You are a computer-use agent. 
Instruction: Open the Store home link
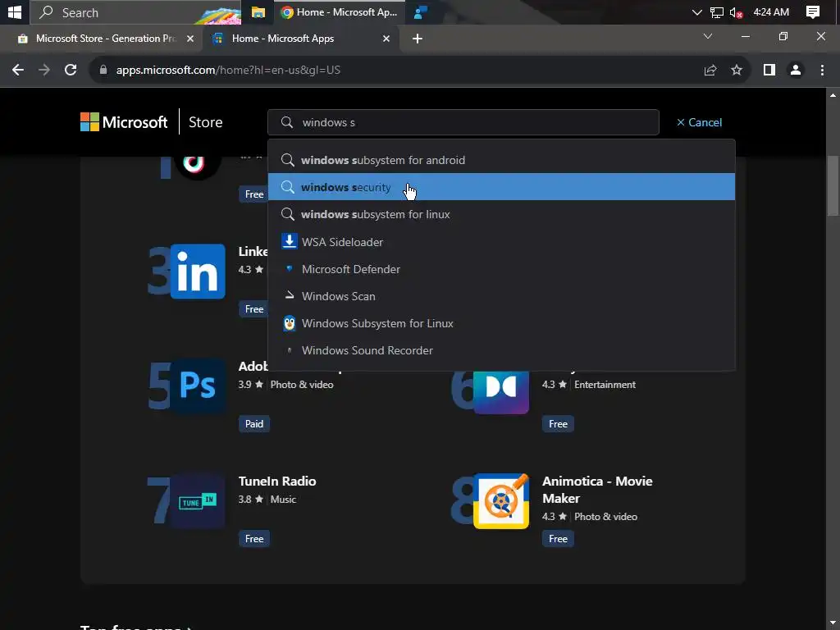[x=205, y=122]
